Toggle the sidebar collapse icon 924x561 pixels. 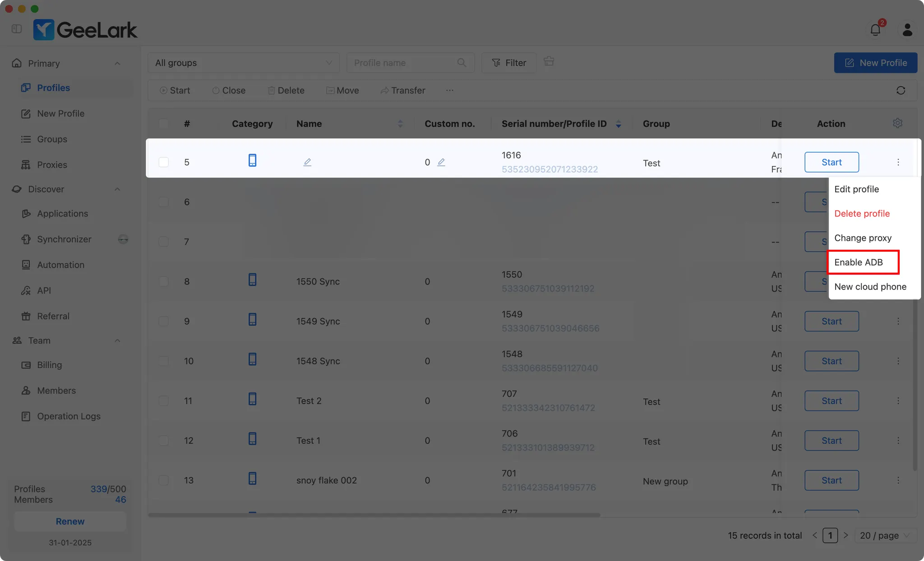[17, 29]
